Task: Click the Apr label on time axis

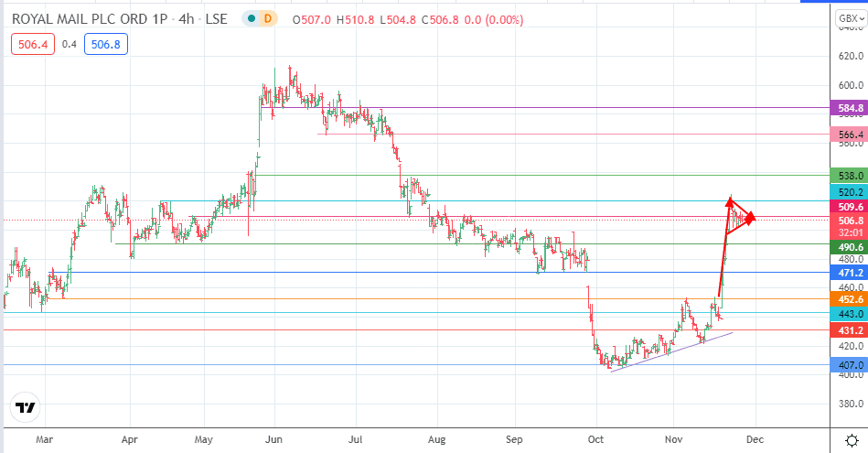Action: 129,439
